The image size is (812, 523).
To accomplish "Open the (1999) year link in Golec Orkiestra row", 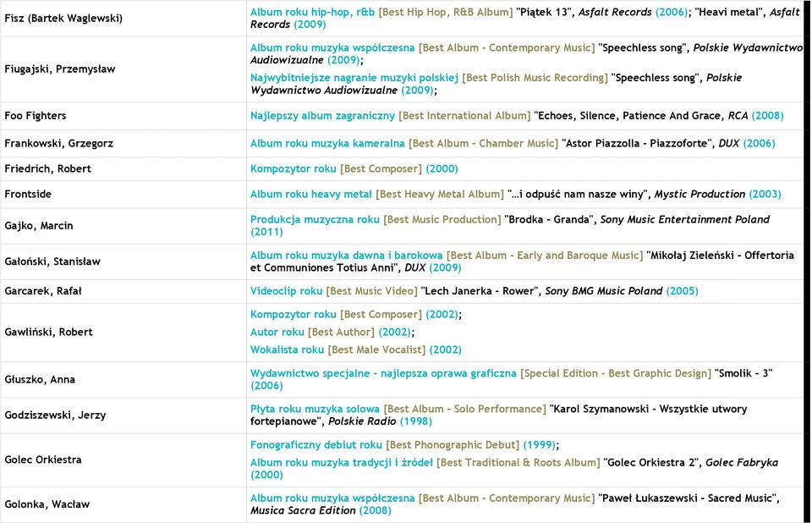I will coord(539,445).
